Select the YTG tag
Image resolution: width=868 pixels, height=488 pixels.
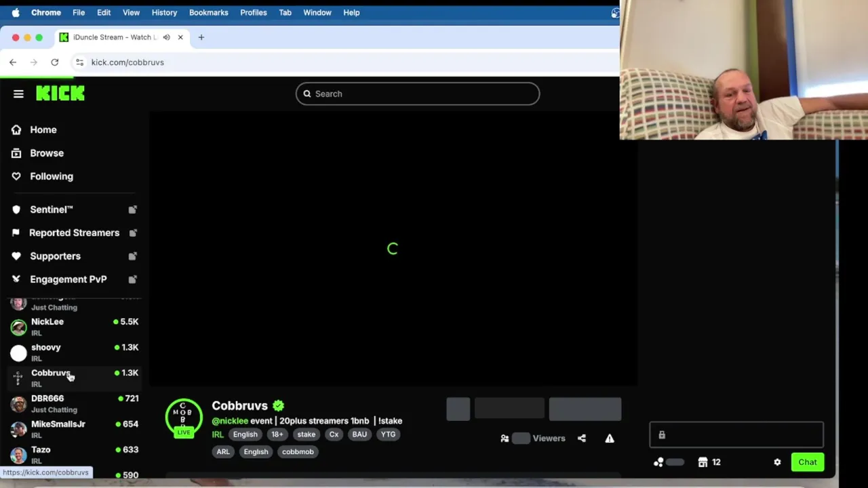[x=388, y=434]
